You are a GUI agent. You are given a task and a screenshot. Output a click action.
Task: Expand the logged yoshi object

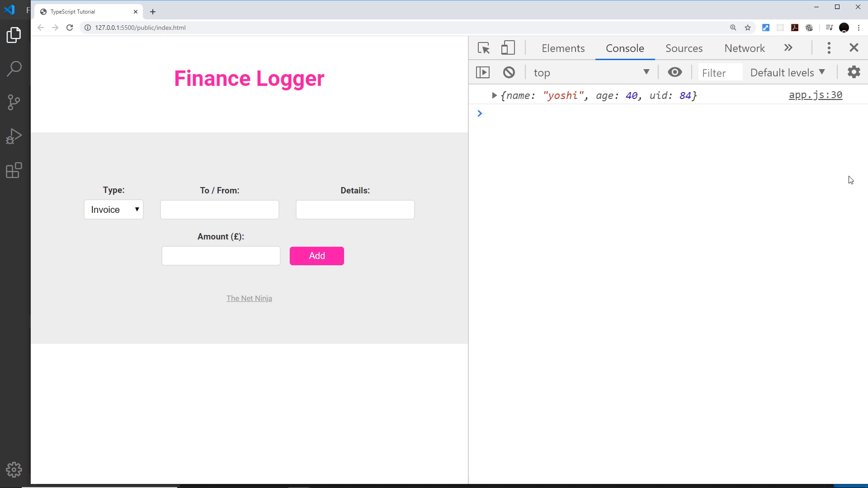494,95
